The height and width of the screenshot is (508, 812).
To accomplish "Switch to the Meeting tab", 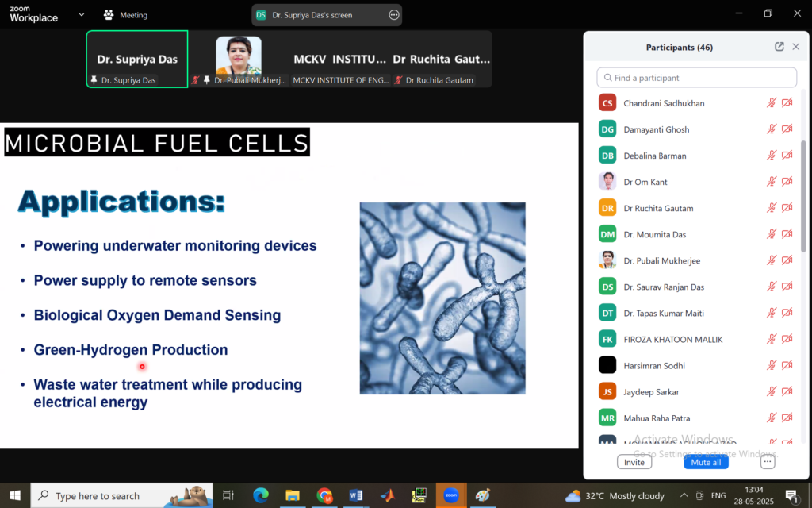I will [125, 15].
